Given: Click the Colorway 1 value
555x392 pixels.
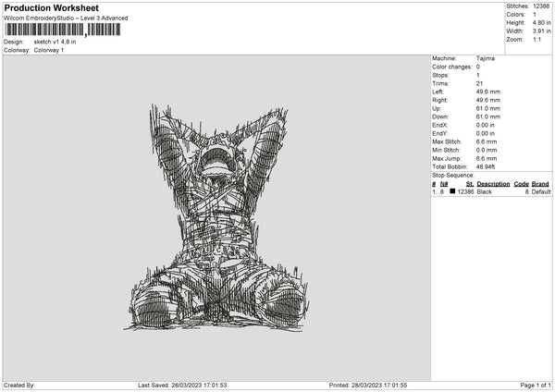Looking at the screenshot, I should (x=50, y=50).
